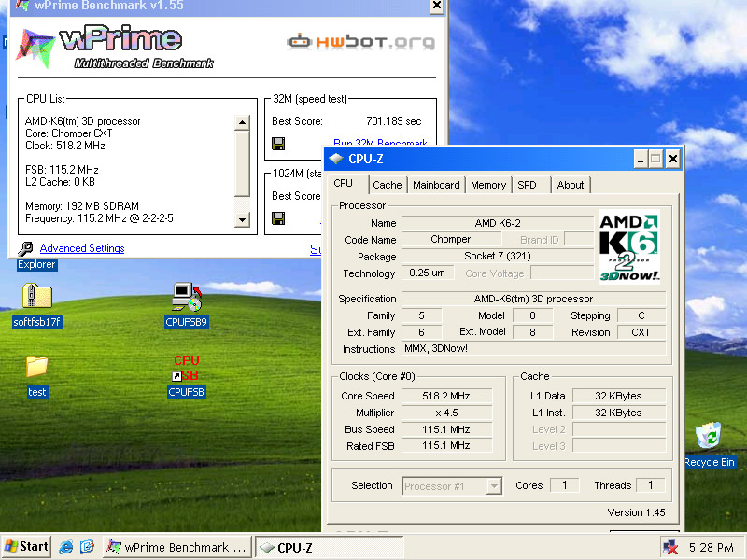
Task: Click 'Core: Chomper CXT' in CPU List
Action: (68, 133)
